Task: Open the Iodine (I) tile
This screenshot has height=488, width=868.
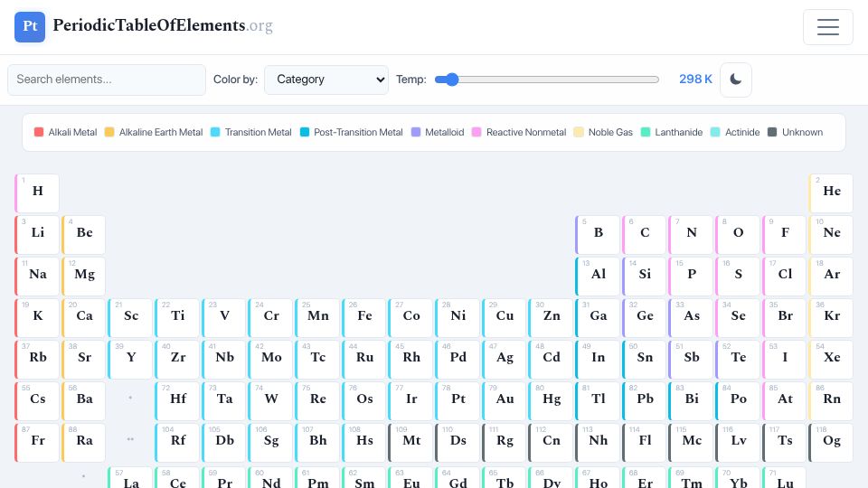Action: coord(785,360)
